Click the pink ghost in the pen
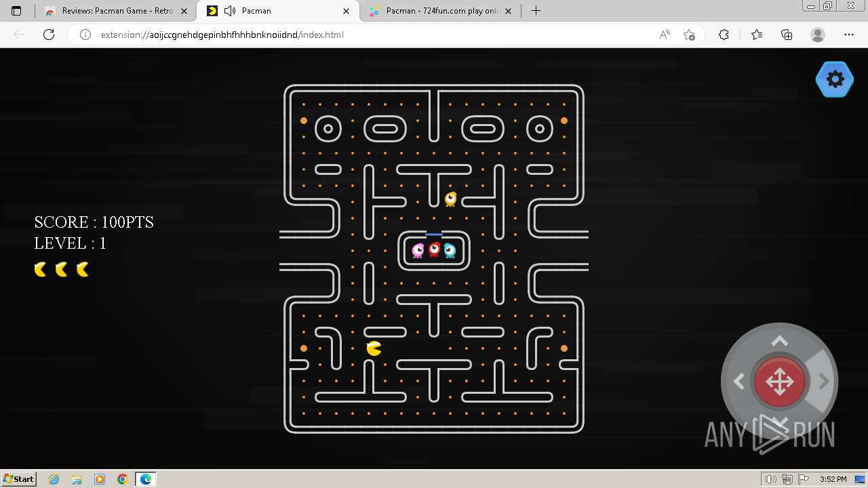 coord(418,251)
